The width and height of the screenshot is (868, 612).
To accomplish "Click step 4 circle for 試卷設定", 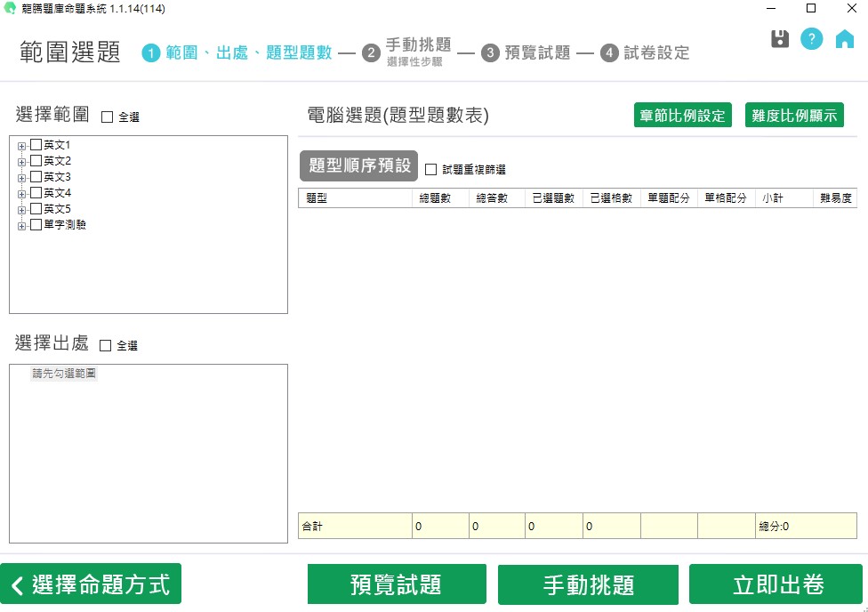I will (x=609, y=53).
